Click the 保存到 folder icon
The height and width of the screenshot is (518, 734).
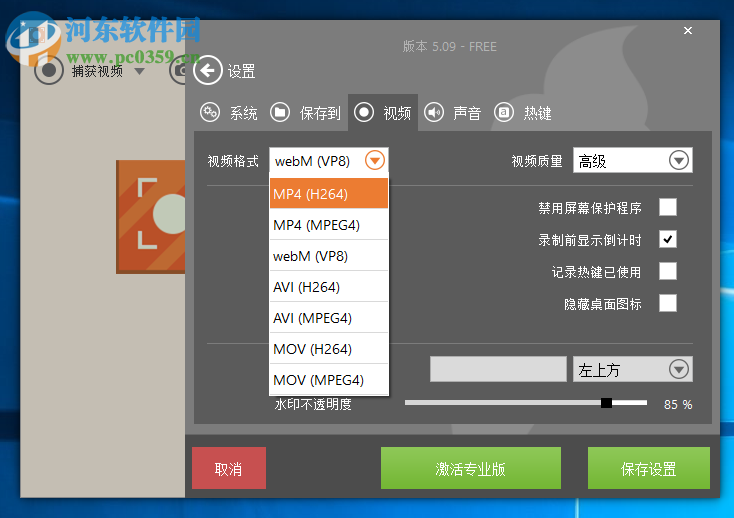(x=280, y=112)
